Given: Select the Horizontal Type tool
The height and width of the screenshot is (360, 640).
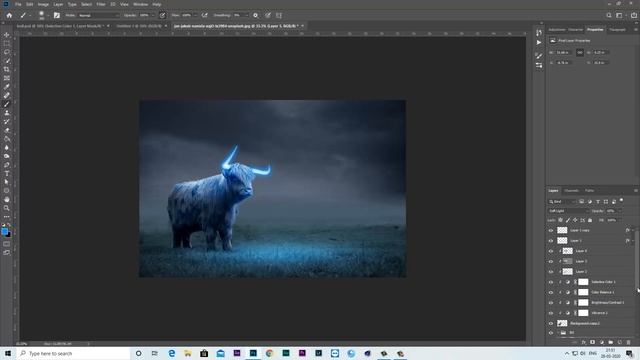Looking at the screenshot, I should click(x=7, y=173).
